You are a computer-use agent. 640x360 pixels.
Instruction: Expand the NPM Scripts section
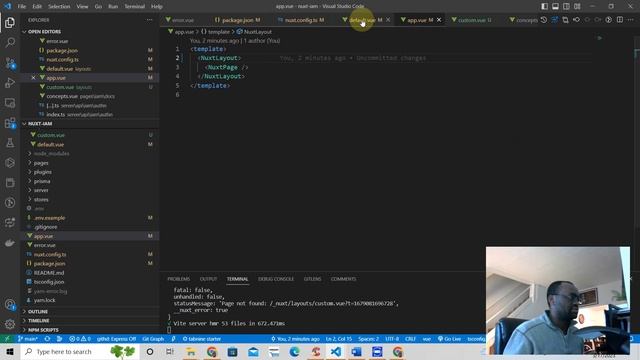(x=43, y=330)
